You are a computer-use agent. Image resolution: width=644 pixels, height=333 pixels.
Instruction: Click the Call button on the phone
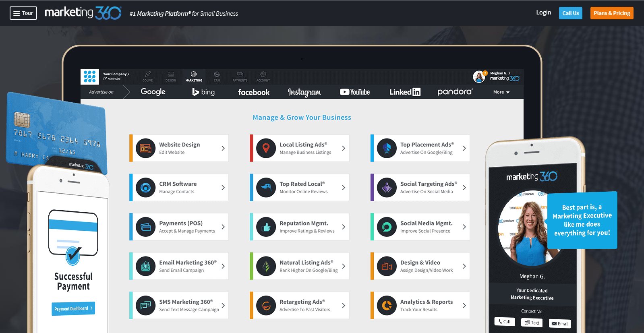pos(505,322)
